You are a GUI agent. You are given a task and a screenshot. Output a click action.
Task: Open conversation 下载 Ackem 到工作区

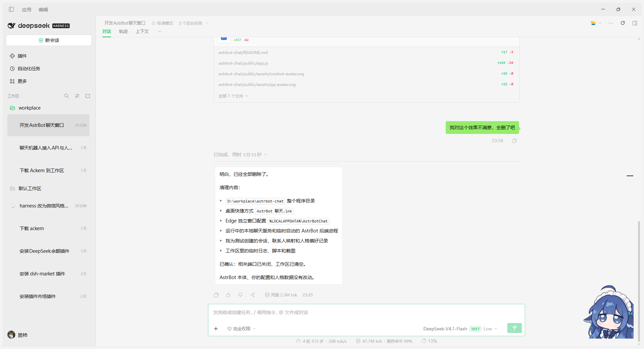coord(49,171)
